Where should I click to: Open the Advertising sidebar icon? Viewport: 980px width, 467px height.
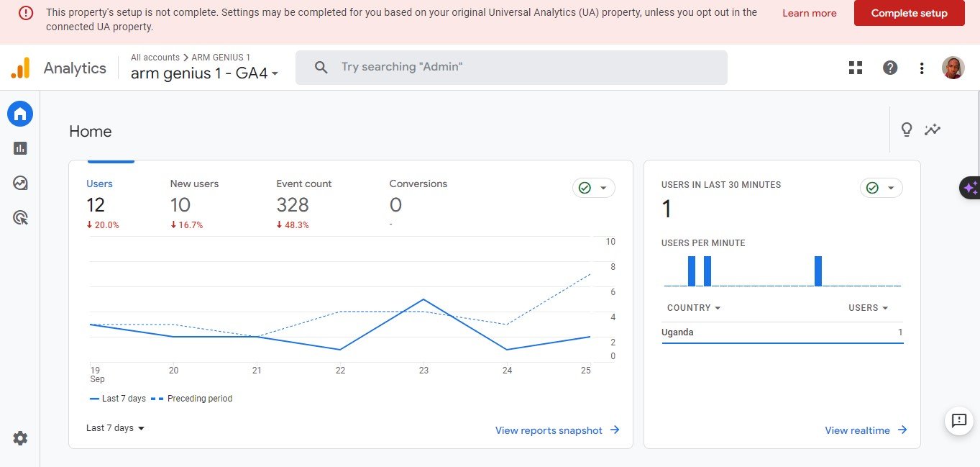point(20,217)
